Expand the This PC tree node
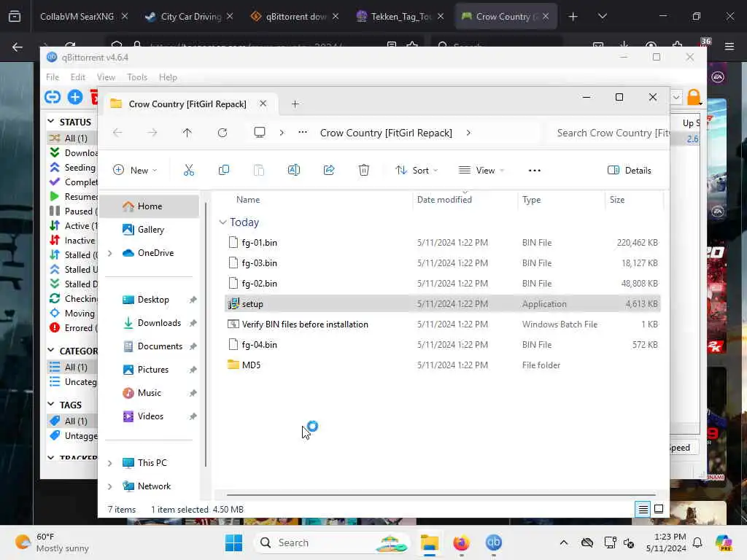 pos(110,463)
